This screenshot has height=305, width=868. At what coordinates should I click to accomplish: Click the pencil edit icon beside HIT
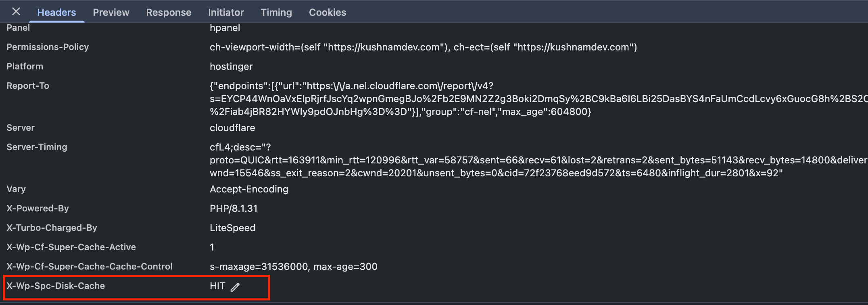(x=235, y=287)
